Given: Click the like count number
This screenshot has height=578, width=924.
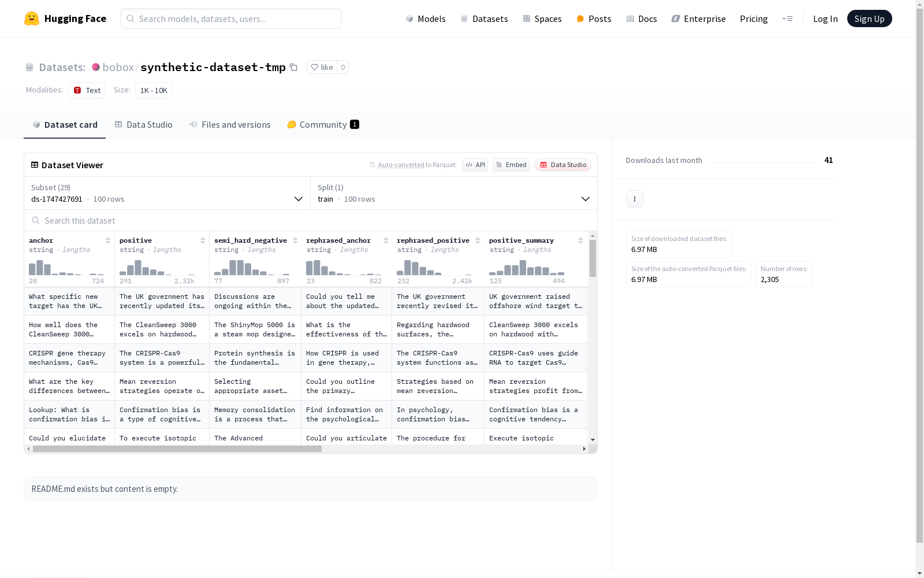Looking at the screenshot, I should 342,67.
